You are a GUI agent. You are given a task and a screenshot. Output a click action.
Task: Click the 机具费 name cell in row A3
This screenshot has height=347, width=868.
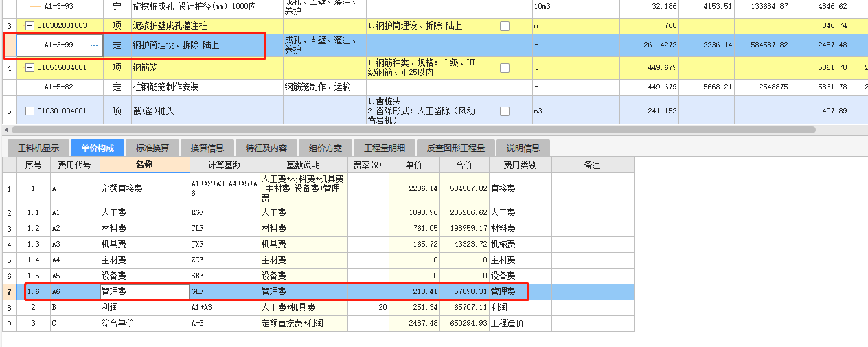point(145,245)
